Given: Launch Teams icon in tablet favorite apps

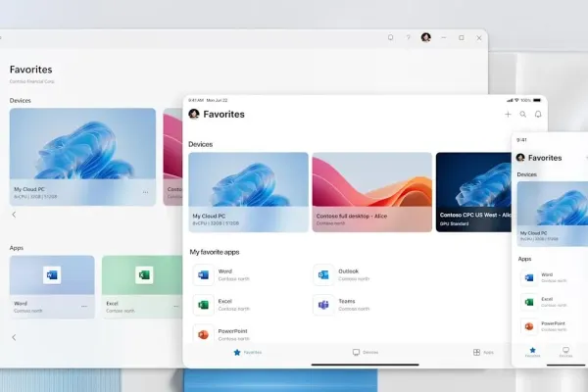Looking at the screenshot, I should [x=323, y=305].
